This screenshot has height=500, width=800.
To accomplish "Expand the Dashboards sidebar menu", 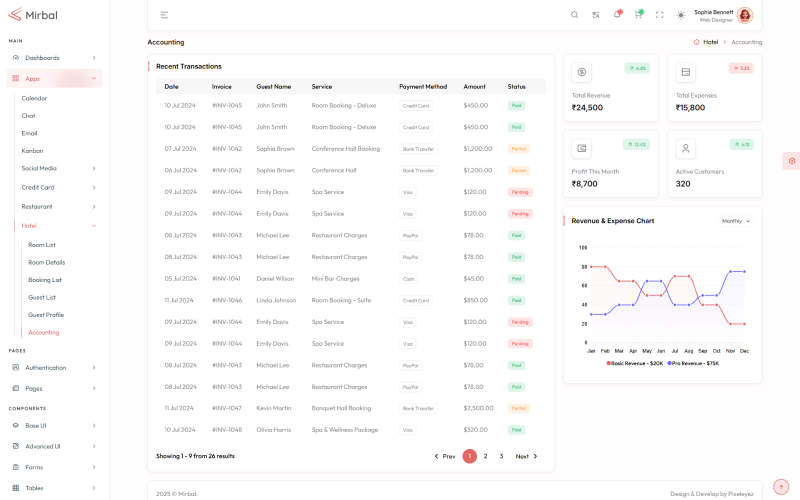I will pos(54,58).
